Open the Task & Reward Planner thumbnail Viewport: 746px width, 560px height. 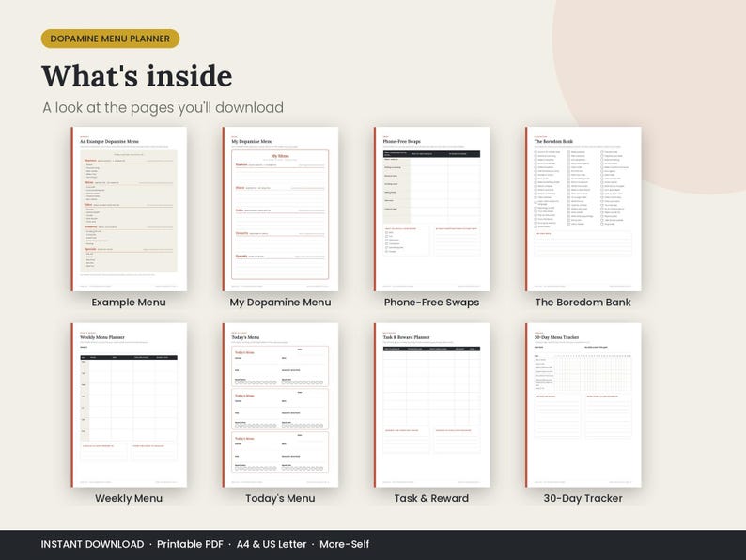(431, 405)
